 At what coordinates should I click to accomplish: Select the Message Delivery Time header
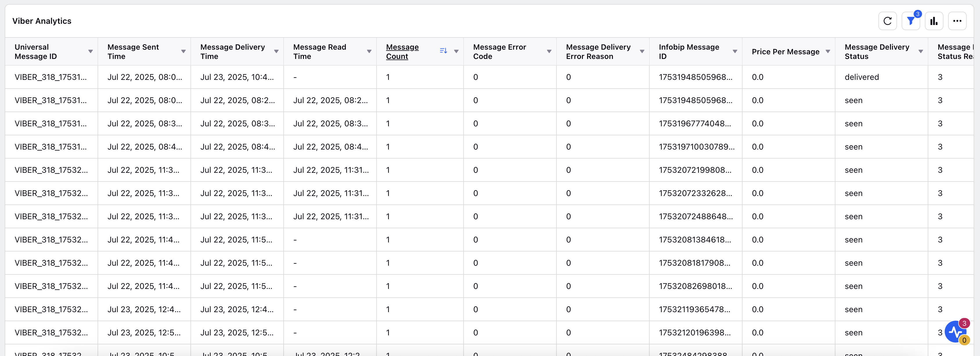point(233,51)
